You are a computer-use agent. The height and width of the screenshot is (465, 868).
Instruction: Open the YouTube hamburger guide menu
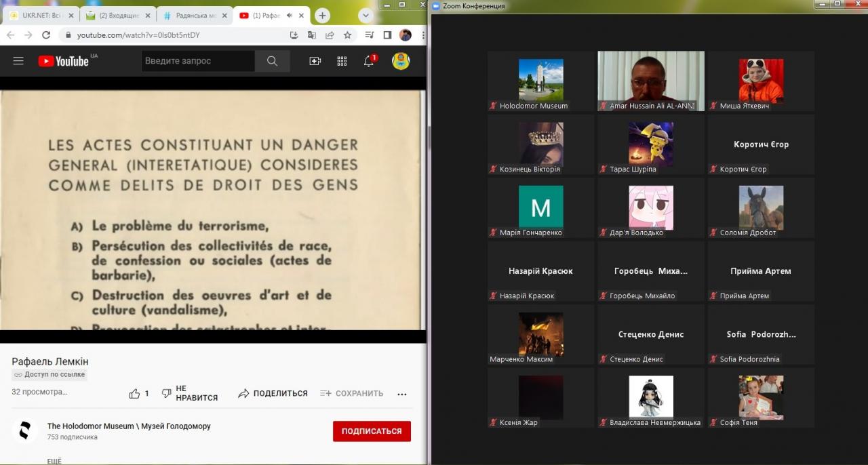click(18, 61)
